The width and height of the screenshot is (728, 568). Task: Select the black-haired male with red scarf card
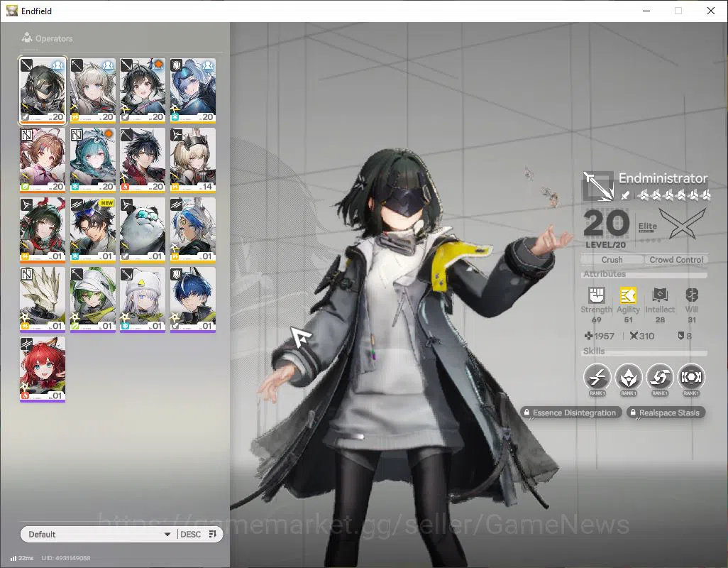pyautogui.click(x=143, y=160)
